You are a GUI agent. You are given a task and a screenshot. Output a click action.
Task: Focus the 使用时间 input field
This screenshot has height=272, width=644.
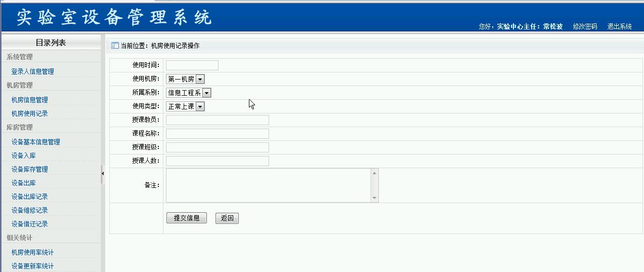192,65
